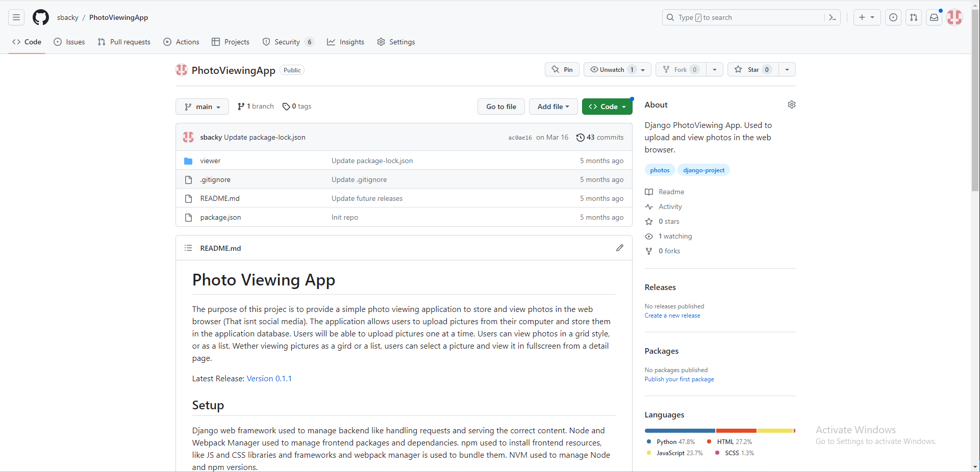Click Create a new release link
Viewport: 980px width, 472px height.
[672, 316]
